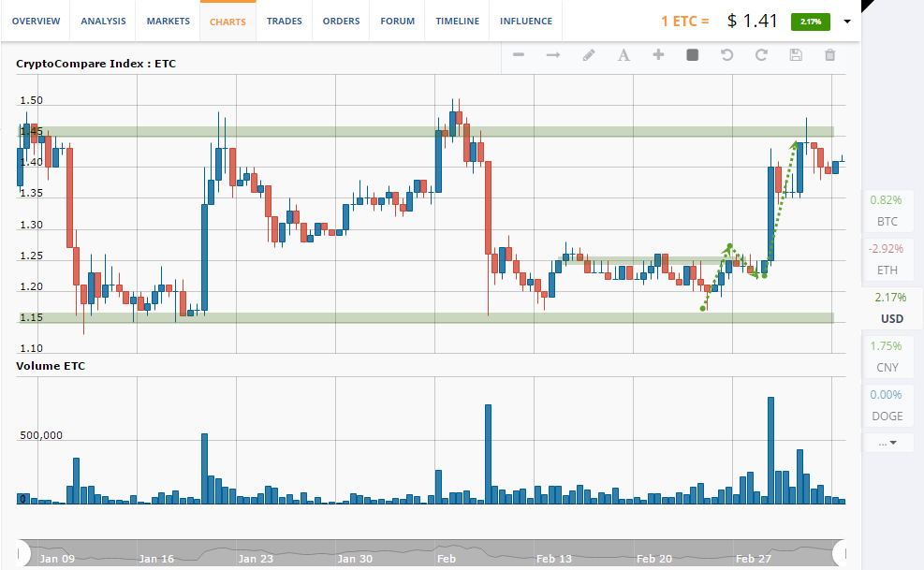Expand the dropdown arrow beside price
Screen dimensions: 924x570
coord(847,22)
